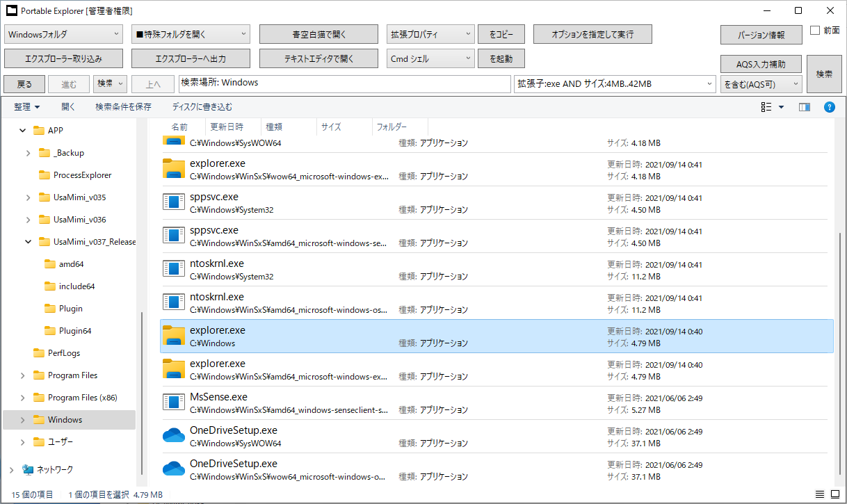Click the テキストエディタで開く button
The width and height of the screenshot is (847, 504).
318,59
